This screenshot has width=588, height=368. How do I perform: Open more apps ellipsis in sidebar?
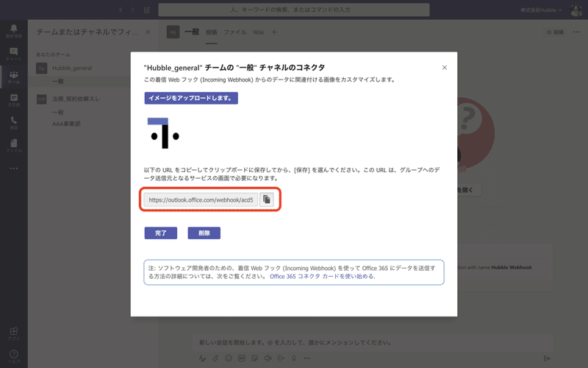14,169
